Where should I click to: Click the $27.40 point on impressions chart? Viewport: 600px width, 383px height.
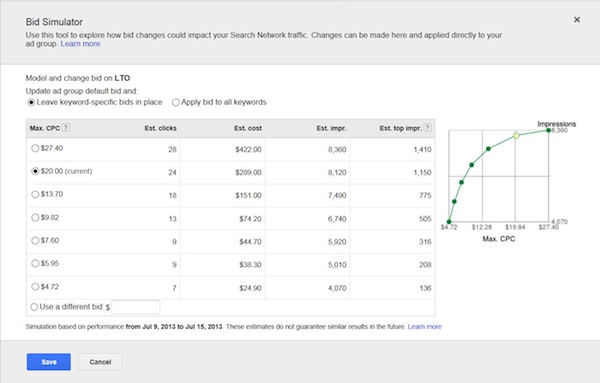tap(548, 130)
